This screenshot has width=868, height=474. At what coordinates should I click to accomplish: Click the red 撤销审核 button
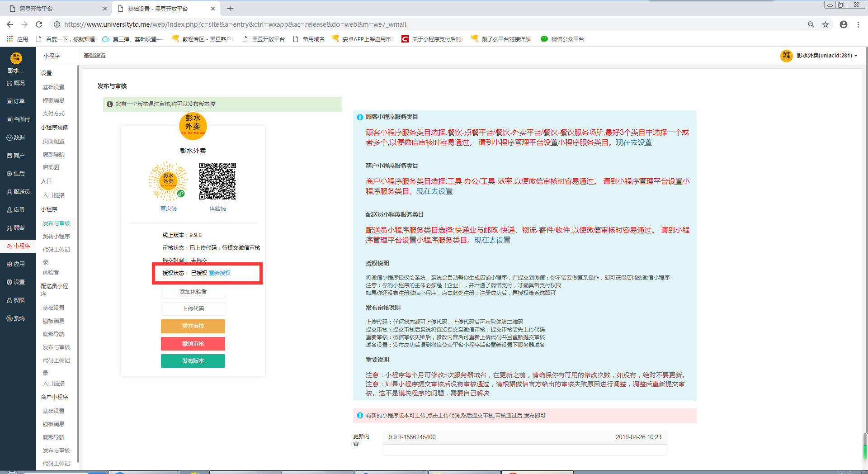[193, 344]
